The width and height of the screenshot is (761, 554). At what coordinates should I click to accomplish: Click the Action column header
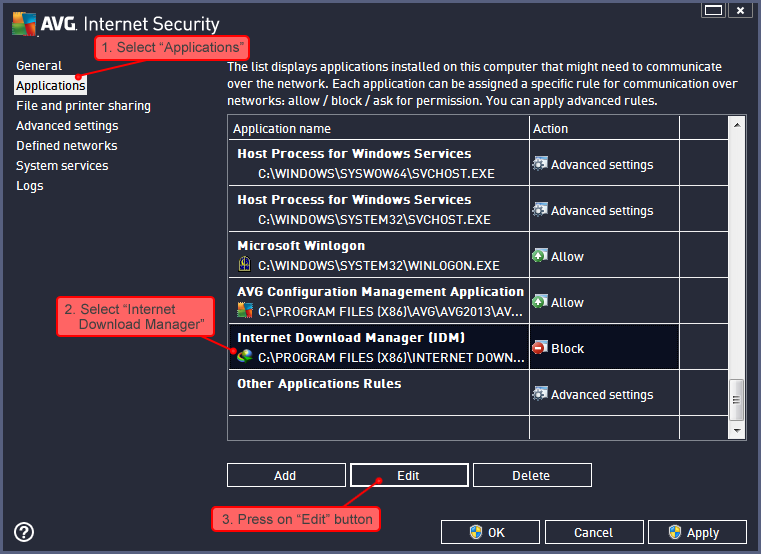point(604,128)
